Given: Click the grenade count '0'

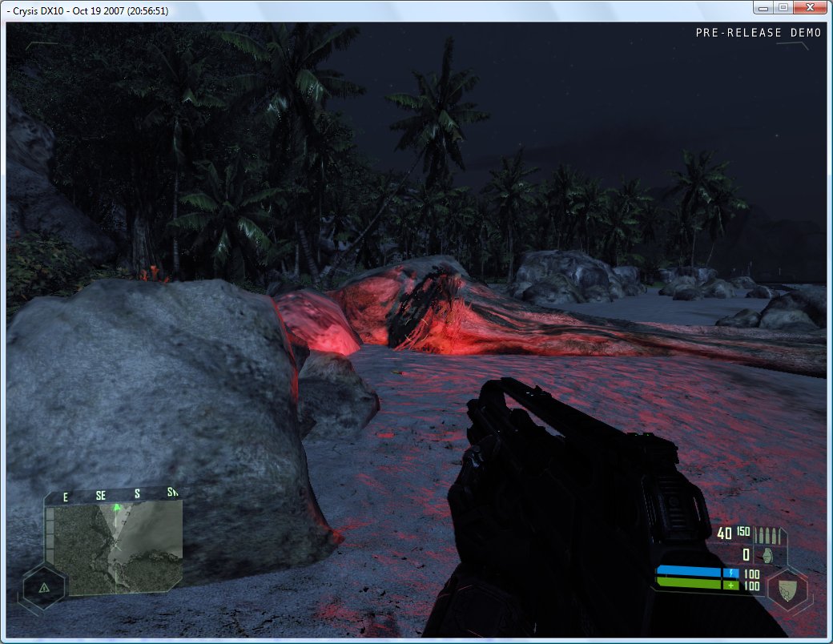Looking at the screenshot, I should (x=746, y=555).
